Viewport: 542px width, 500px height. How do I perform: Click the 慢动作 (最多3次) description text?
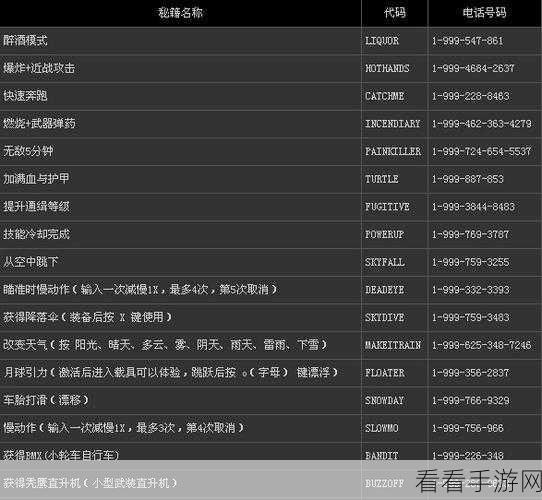point(123,428)
